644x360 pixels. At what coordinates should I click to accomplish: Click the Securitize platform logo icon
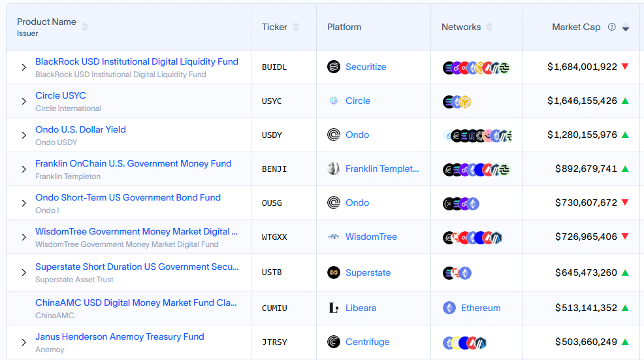334,67
